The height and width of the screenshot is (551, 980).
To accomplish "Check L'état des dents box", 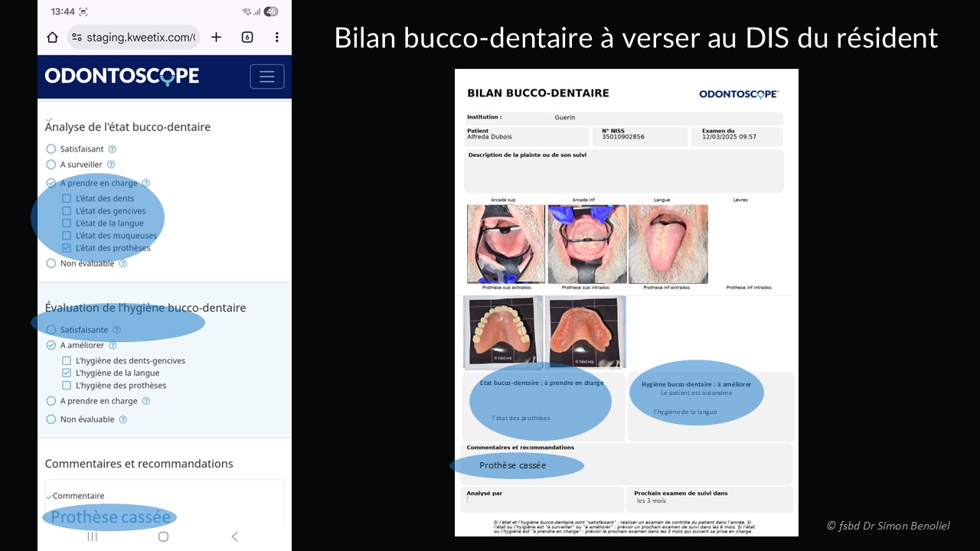I will tap(67, 198).
